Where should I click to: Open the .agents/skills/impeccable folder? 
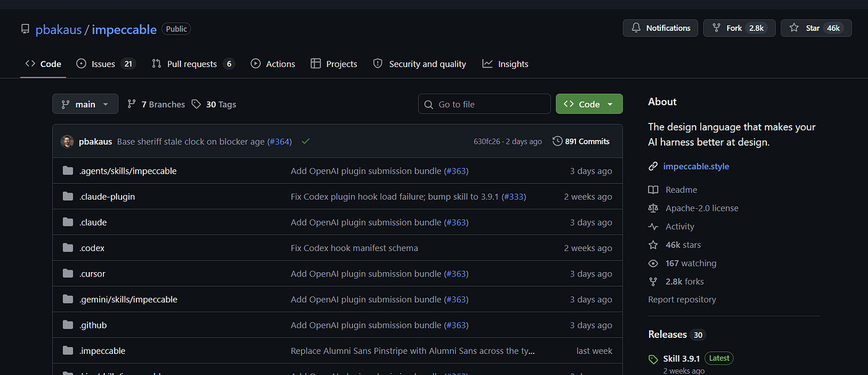[x=128, y=171]
